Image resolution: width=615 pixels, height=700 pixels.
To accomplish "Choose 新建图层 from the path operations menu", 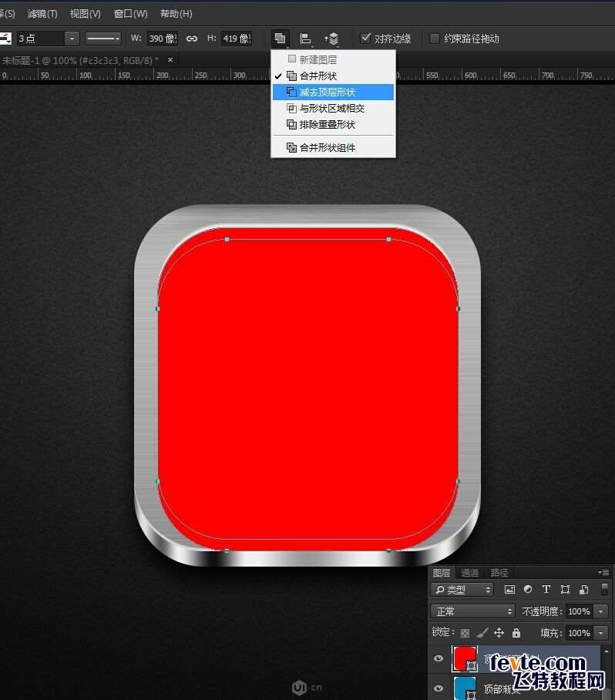I will 333,59.
